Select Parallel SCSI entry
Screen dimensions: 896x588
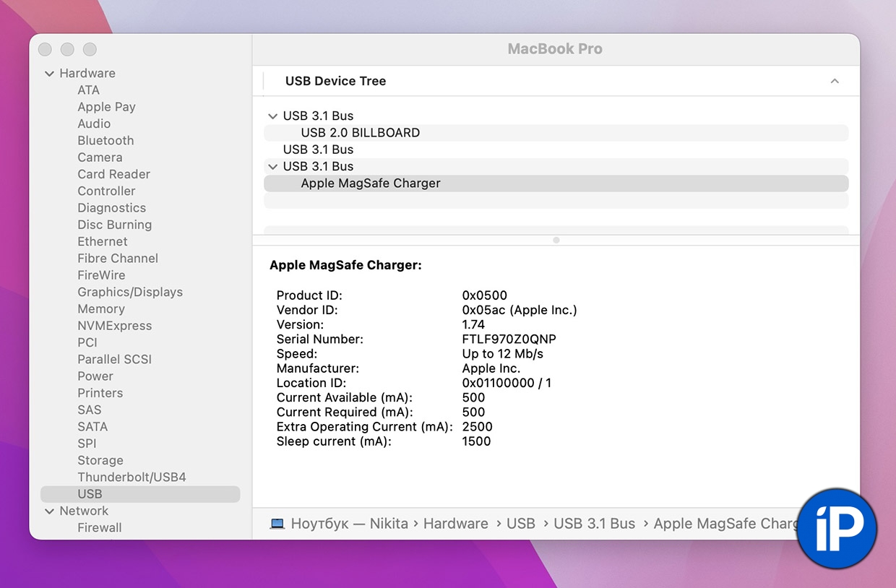click(x=114, y=360)
